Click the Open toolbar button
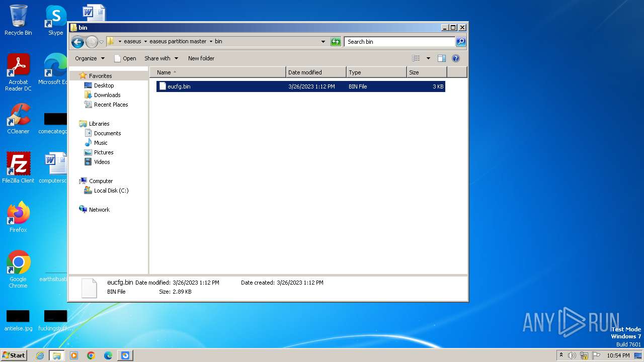 pyautogui.click(x=125, y=58)
